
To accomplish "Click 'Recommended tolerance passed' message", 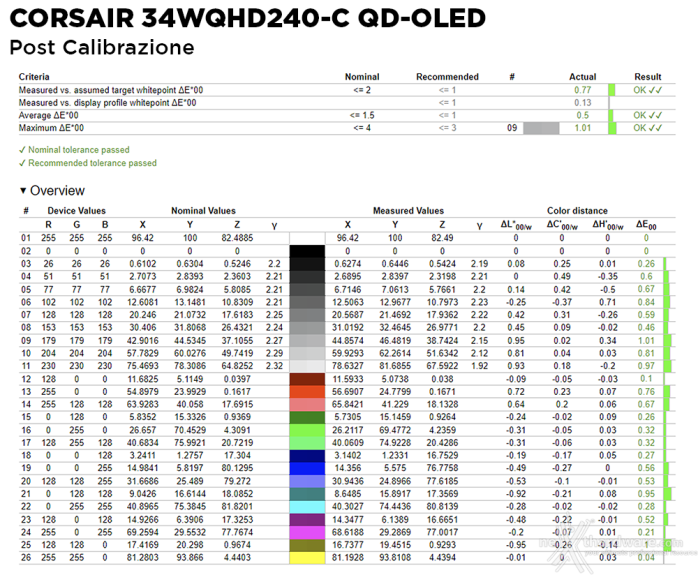I will tap(92, 163).
